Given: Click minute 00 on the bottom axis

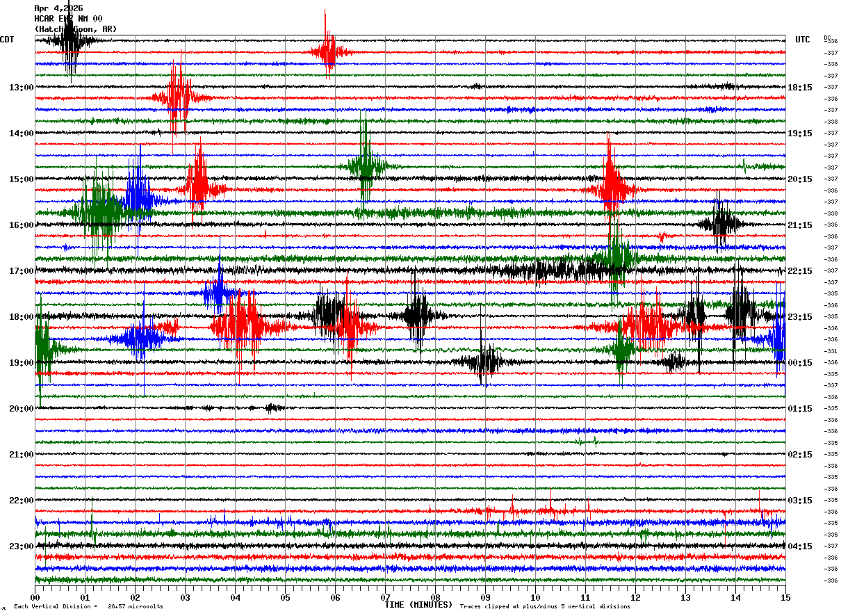Looking at the screenshot, I should point(35,597).
